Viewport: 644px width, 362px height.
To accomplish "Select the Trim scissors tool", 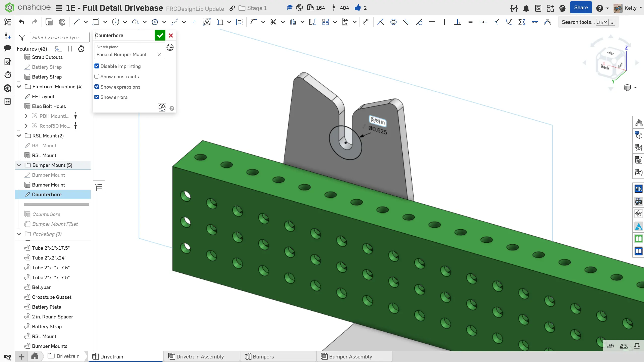I will [x=273, y=22].
